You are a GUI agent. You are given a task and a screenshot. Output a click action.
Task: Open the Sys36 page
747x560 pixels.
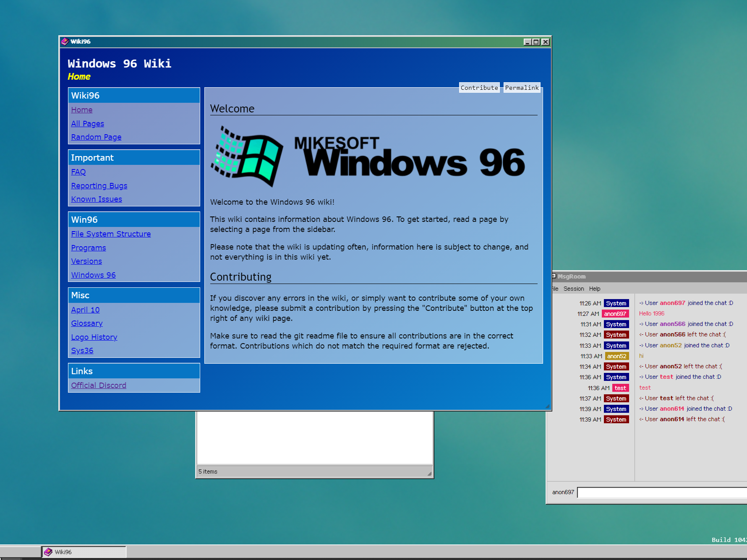point(82,351)
